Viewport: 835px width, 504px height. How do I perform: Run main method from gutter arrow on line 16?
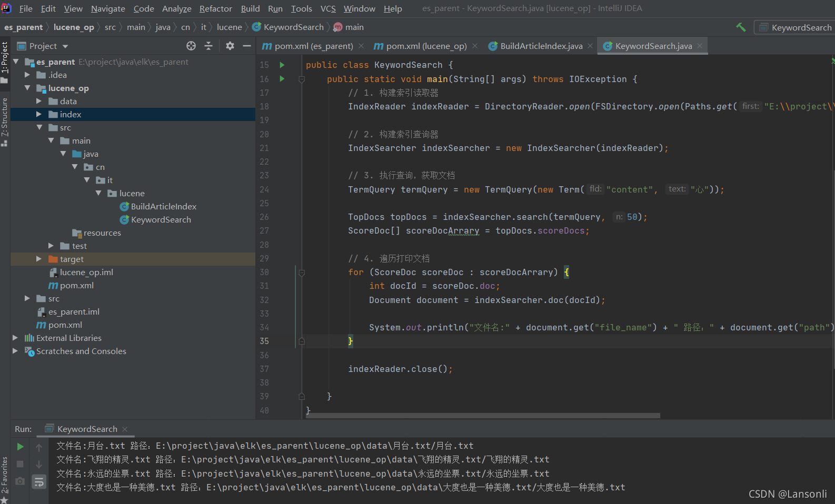[282, 79]
